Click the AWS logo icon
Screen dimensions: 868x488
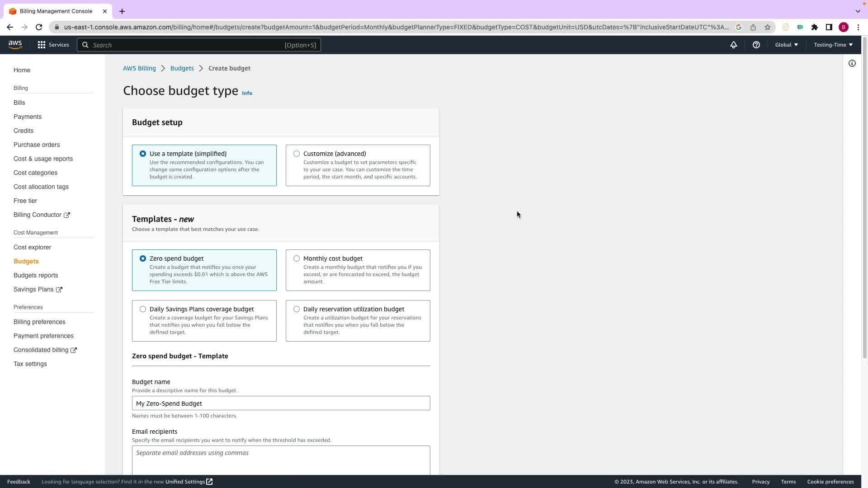tap(15, 44)
